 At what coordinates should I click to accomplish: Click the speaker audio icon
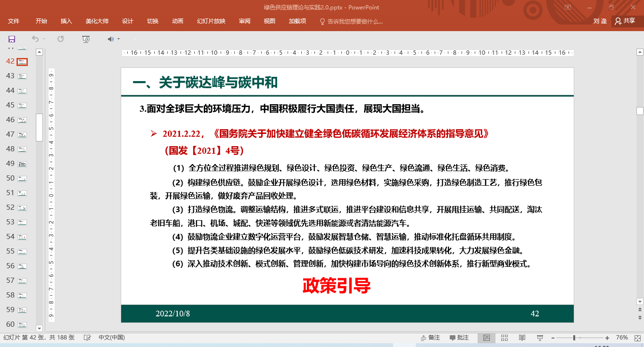110,39
